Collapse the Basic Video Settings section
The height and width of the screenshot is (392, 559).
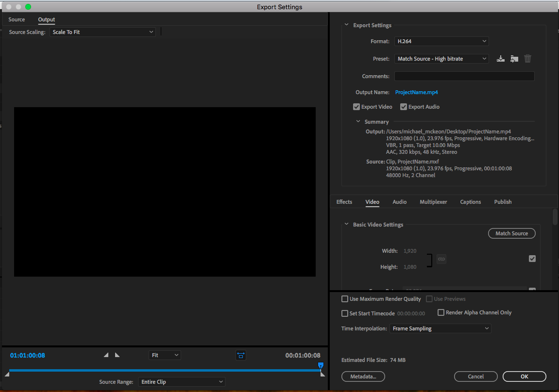point(346,224)
